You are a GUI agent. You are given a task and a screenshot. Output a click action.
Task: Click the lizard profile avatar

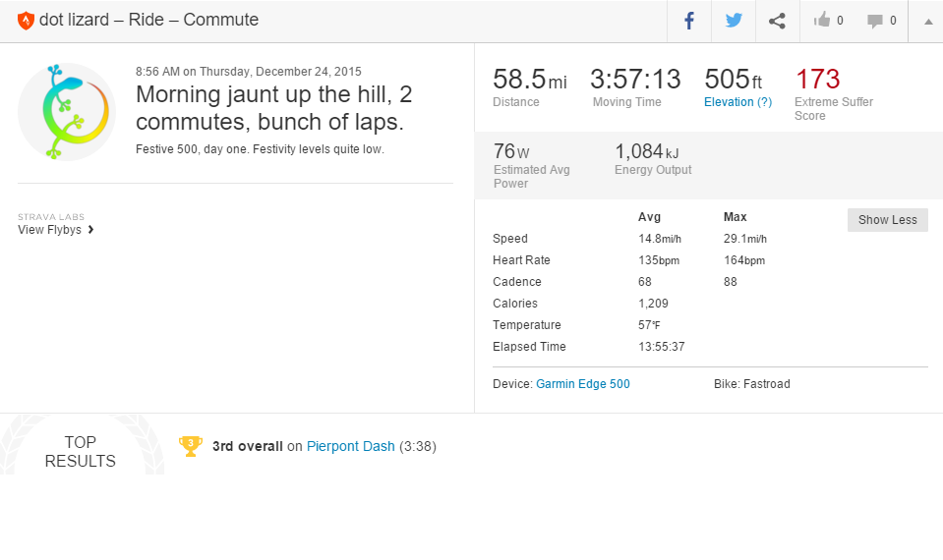click(67, 112)
